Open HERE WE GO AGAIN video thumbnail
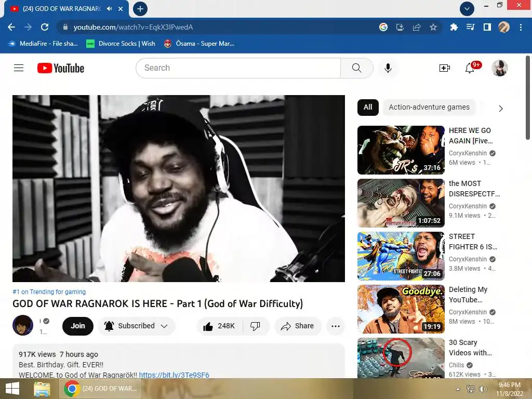This screenshot has width=532, height=399. (x=401, y=150)
